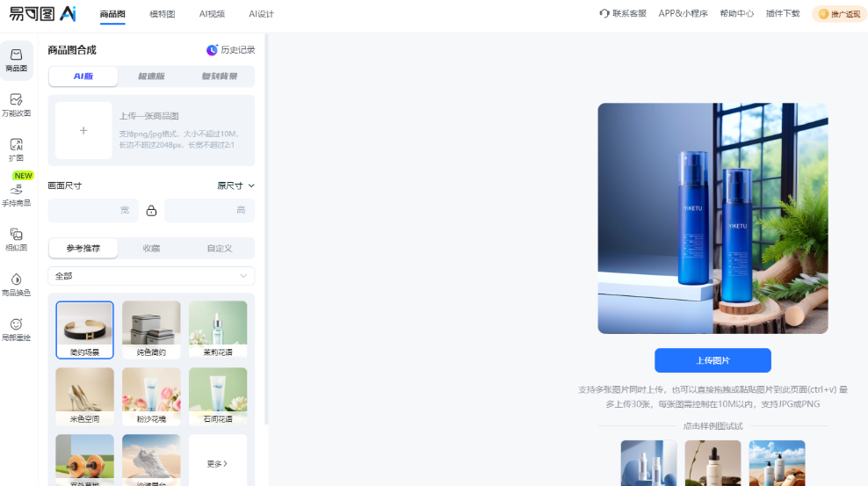Open the 局部重绘 inpaint tool
The width and height of the screenshot is (868, 486).
(16, 330)
